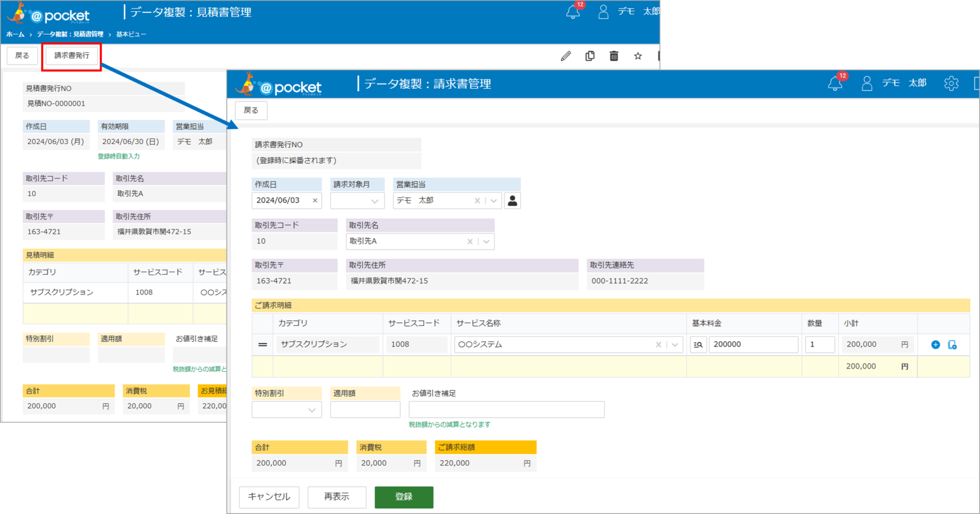Expand the サービス名称 dropdown chevron
Image resolution: width=980 pixels, height=514 pixels.
[x=675, y=344]
